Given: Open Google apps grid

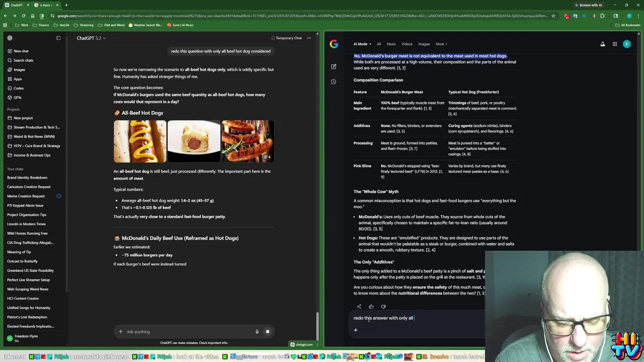Looking at the screenshot, I should coord(614,44).
